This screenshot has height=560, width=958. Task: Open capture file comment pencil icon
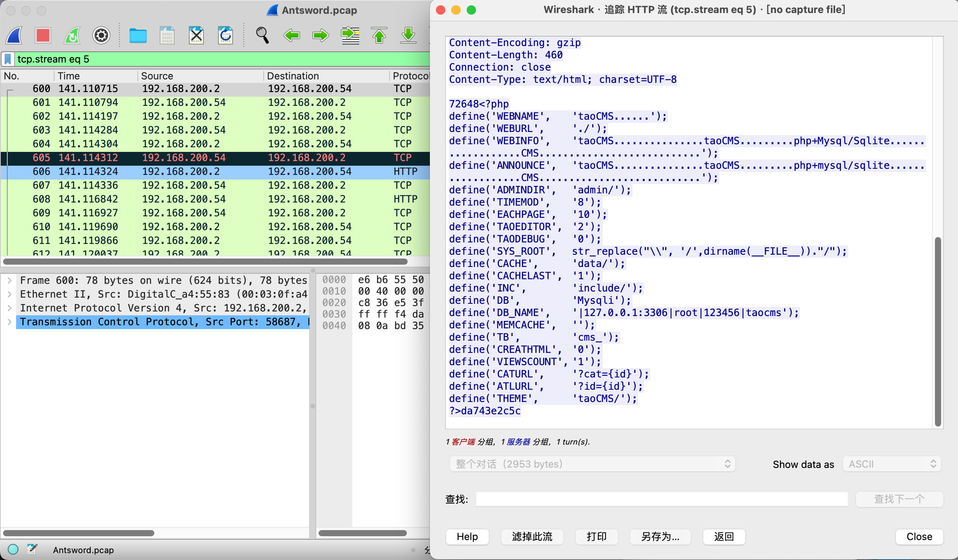[x=32, y=550]
